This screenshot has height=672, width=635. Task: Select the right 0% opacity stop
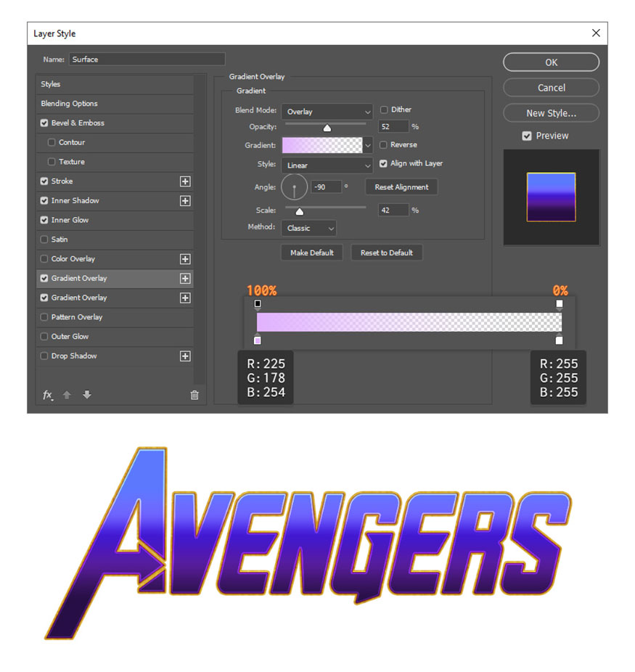[559, 304]
